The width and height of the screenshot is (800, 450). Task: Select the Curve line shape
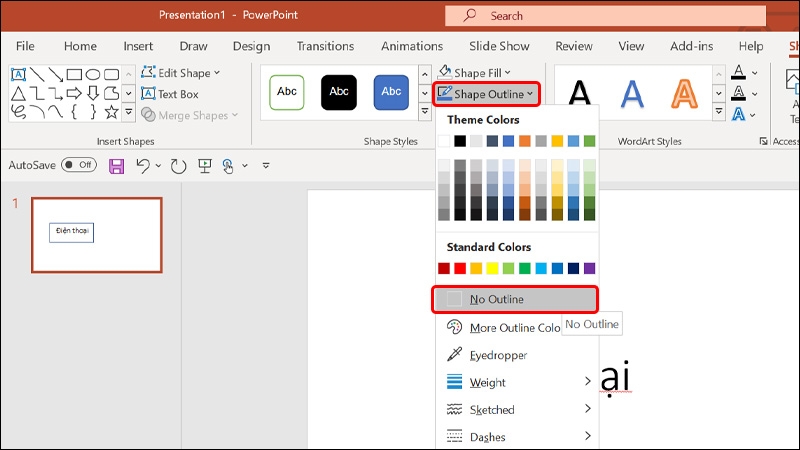click(x=56, y=112)
